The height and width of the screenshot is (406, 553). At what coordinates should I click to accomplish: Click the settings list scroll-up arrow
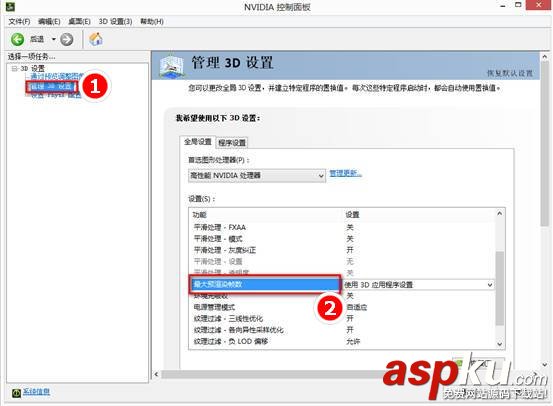499,213
